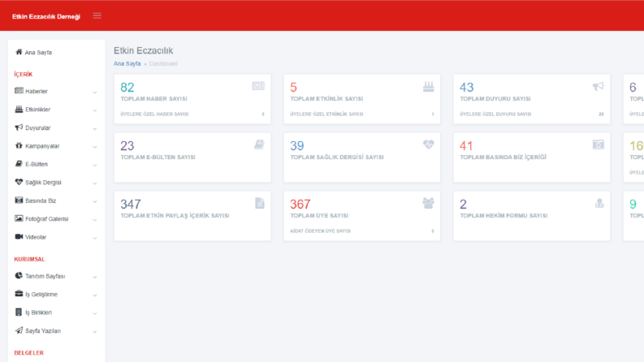Click the briefcase icon next to İş Geliştirme
The height and width of the screenshot is (362, 644).
19,294
